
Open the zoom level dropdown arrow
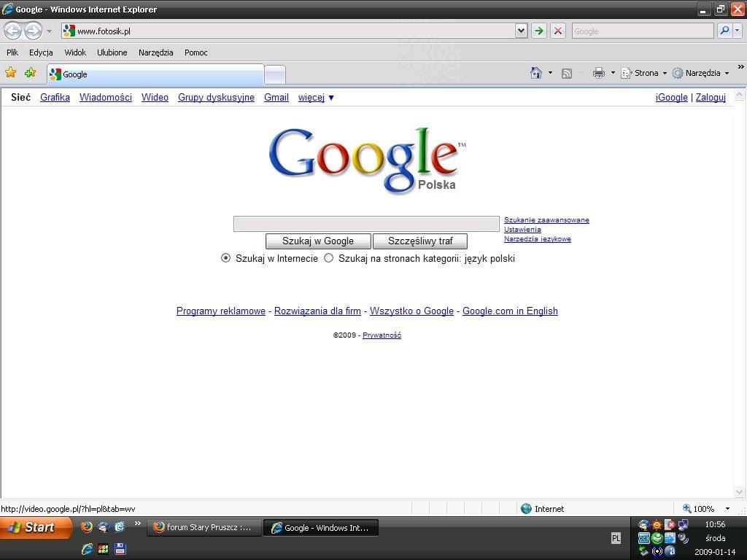(x=727, y=508)
